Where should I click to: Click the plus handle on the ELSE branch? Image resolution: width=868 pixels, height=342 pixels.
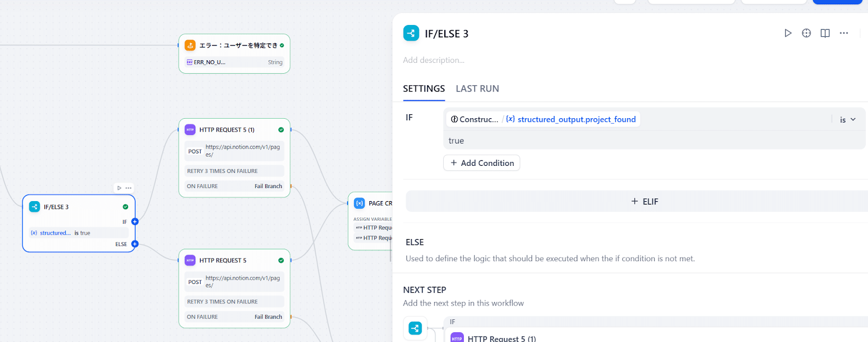coord(135,244)
